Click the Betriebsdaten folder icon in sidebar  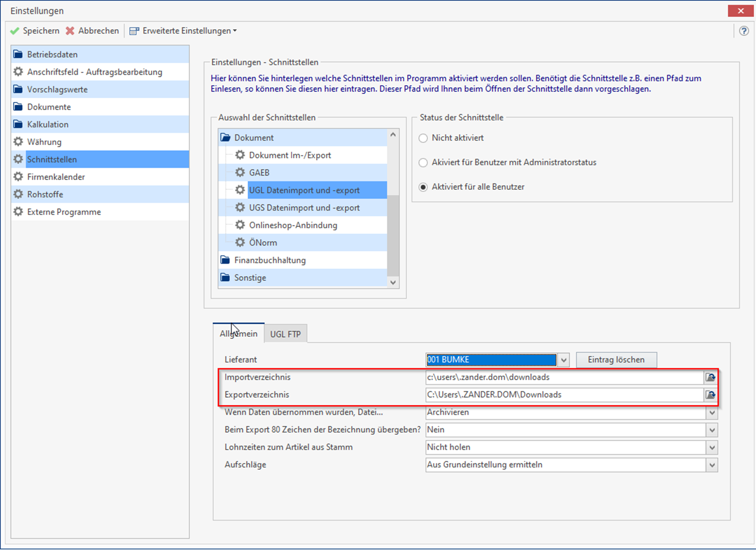(x=18, y=54)
